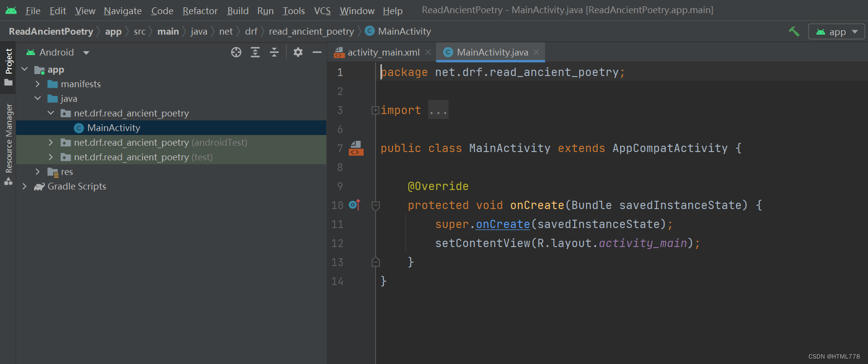Open the Android view selector dropdown
Screen dimensions: 868x364
coord(58,52)
